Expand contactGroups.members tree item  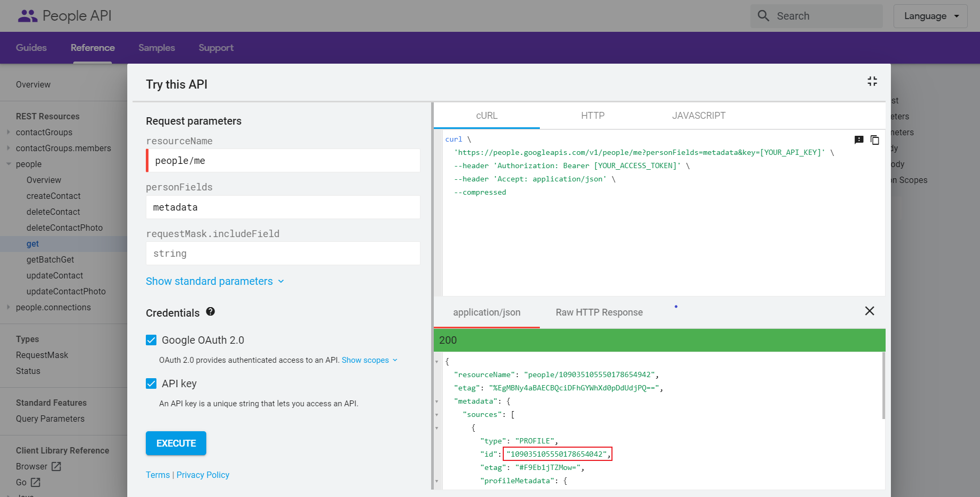8,148
